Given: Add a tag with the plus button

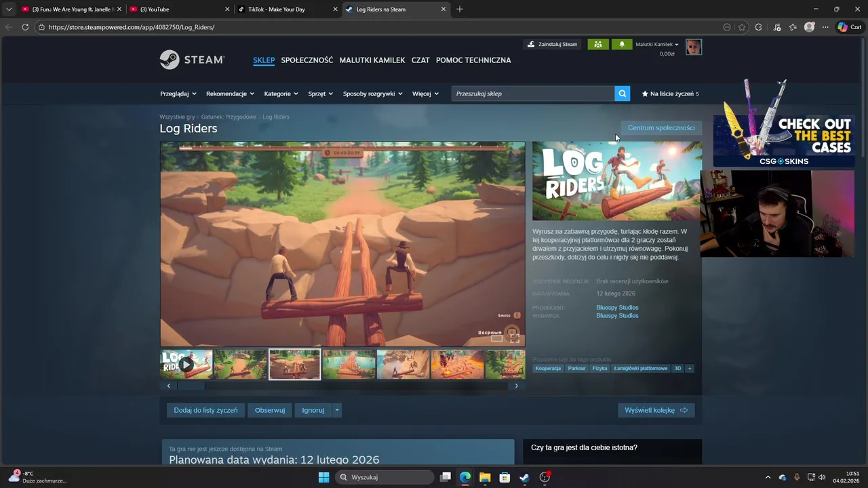Looking at the screenshot, I should (x=690, y=368).
